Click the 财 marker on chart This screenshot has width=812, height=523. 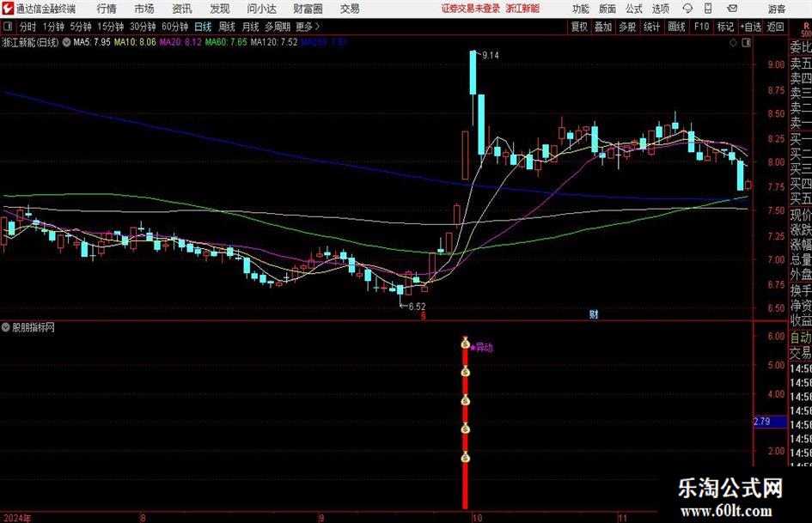594,314
